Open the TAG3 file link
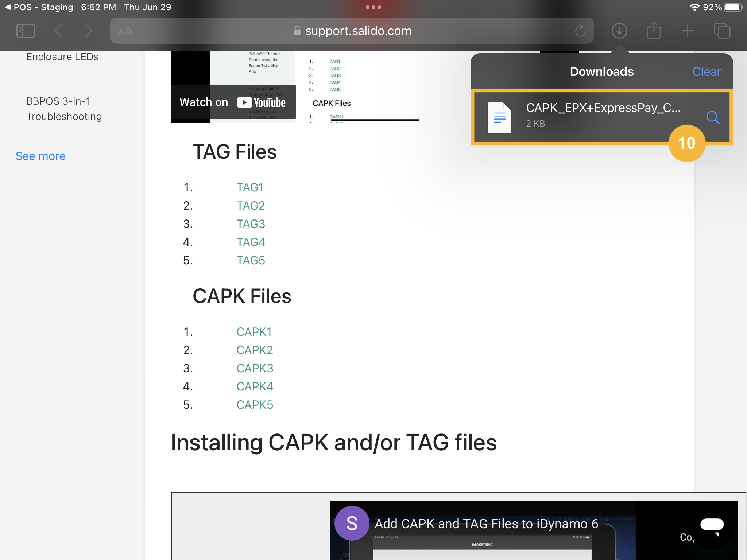 [x=251, y=224]
